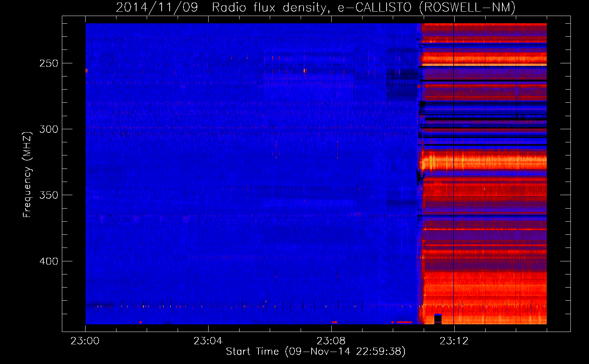The height and width of the screenshot is (364, 589).
Task: Click the dark vertical line at 23:12
Action: tap(454, 174)
